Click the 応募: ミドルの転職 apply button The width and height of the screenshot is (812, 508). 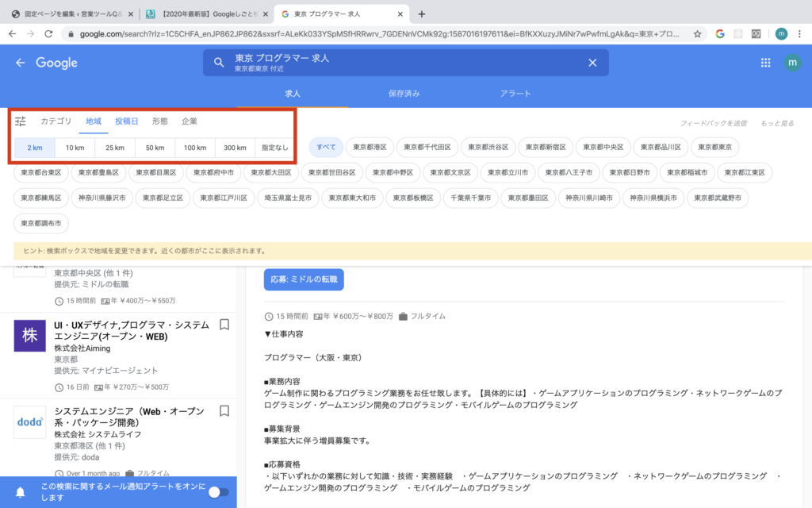(x=304, y=279)
